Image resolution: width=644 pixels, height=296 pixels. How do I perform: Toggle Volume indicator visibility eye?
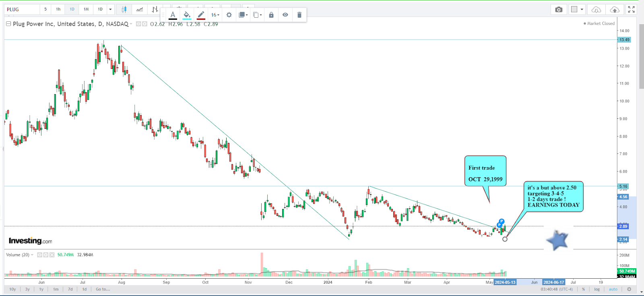(39, 255)
